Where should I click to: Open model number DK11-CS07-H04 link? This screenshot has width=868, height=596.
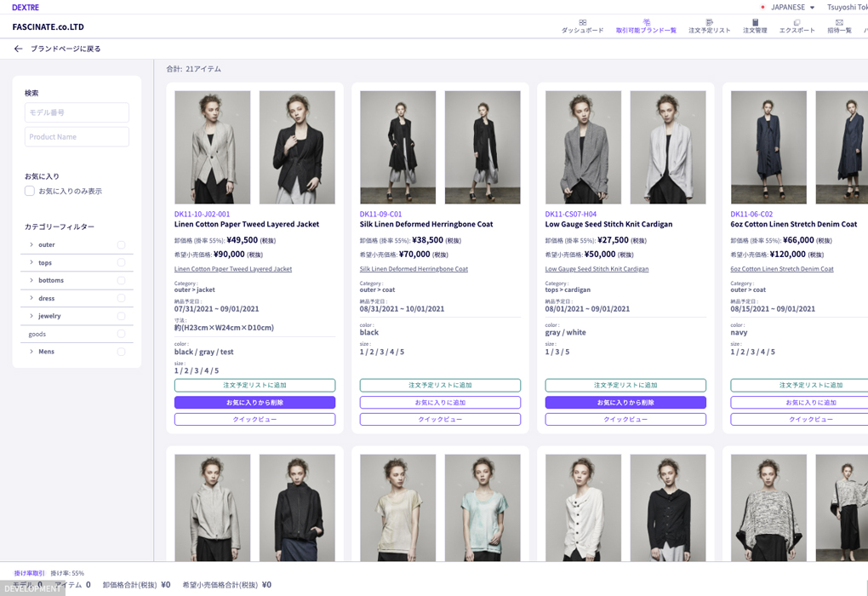(x=571, y=215)
